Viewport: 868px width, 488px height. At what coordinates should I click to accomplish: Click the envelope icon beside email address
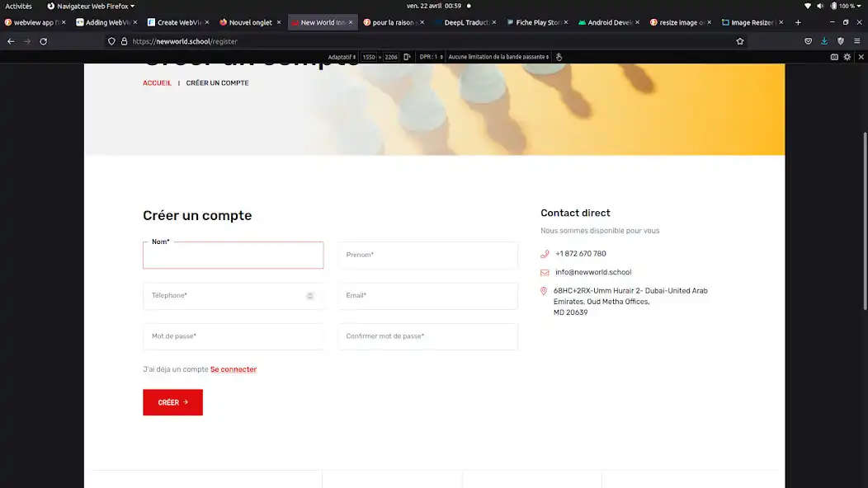pos(545,272)
